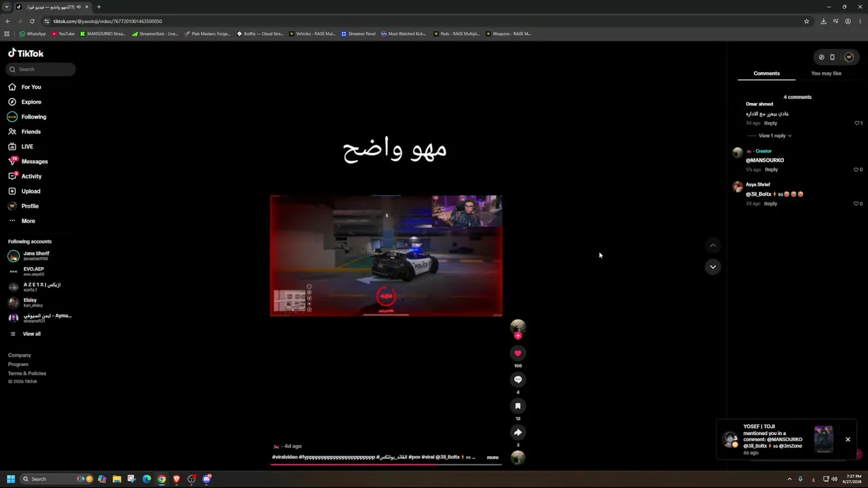Viewport: 868px width, 488px height.
Task: Switch to the You may like tab
Action: pos(826,73)
